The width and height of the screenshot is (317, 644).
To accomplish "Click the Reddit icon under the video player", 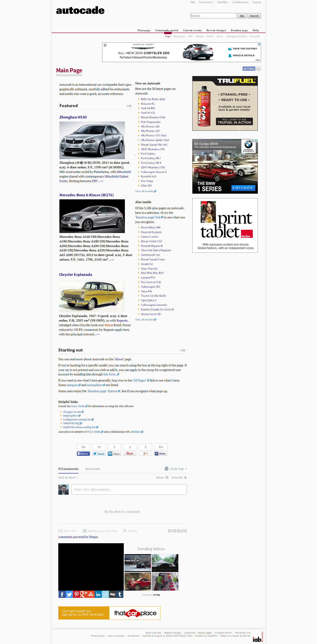I will coord(105,594).
